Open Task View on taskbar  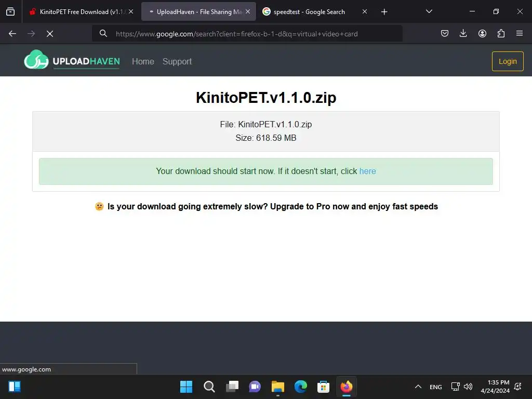[x=232, y=387]
